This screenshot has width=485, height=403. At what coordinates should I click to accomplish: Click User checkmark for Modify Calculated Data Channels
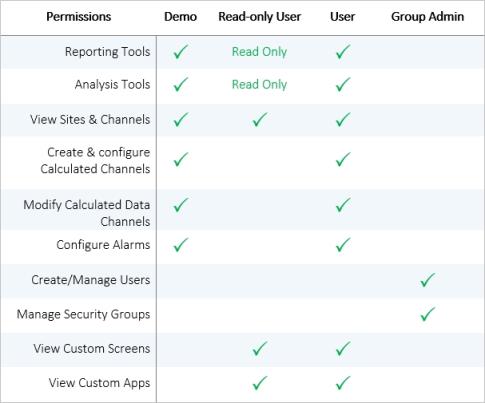[x=343, y=205]
